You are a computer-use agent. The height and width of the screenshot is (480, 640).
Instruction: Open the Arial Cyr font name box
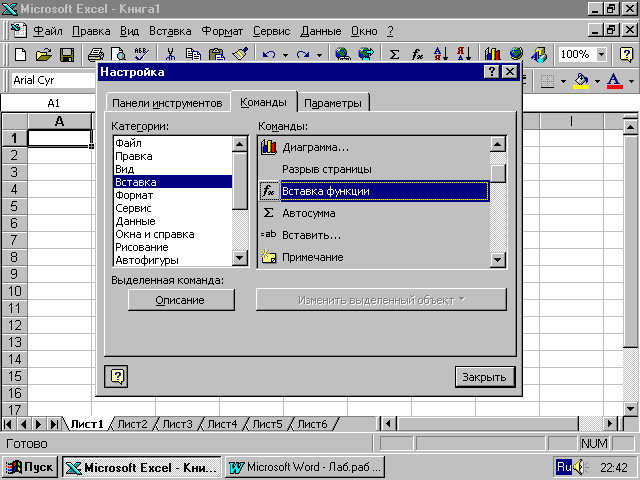pyautogui.click(x=53, y=80)
